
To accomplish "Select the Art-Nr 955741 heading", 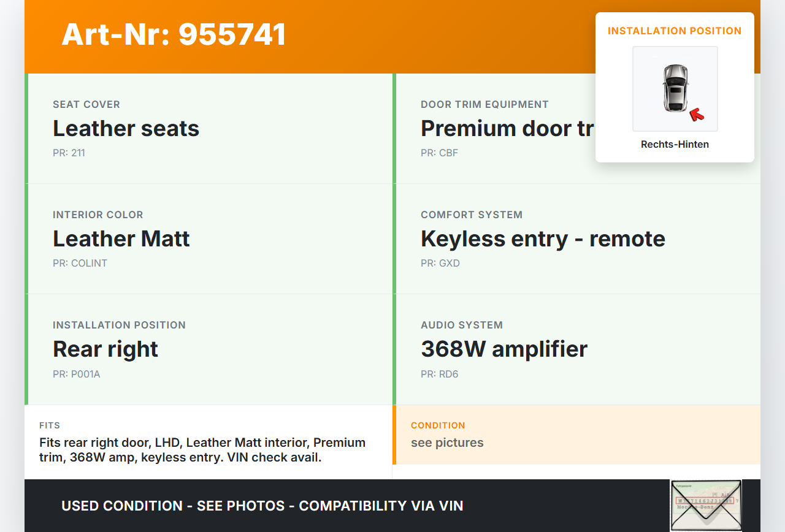I will [174, 34].
